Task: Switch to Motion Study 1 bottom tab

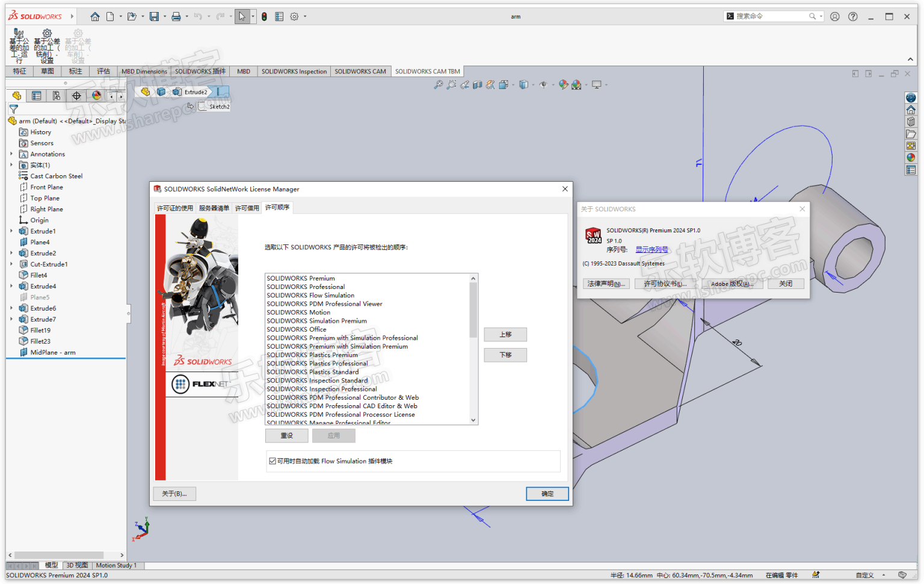Action: point(116,565)
